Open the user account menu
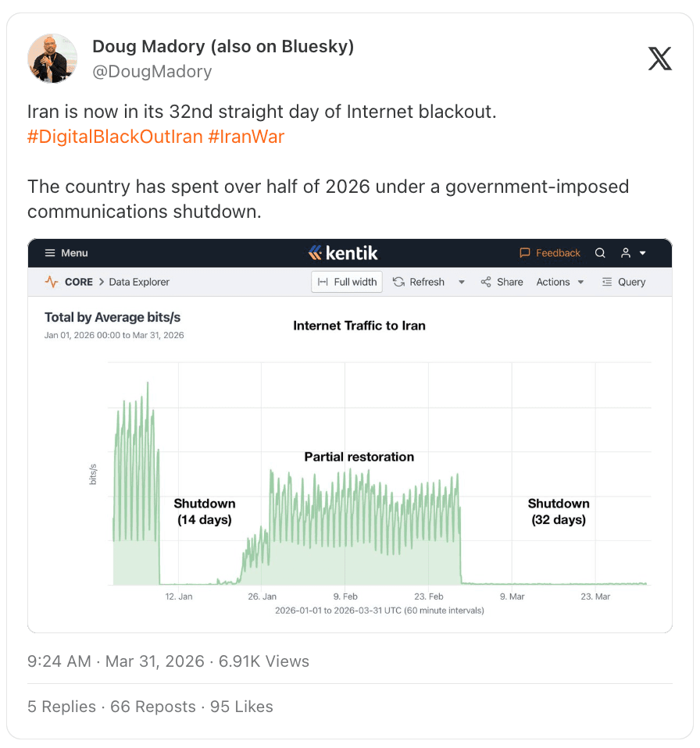700x748 pixels. [632, 253]
